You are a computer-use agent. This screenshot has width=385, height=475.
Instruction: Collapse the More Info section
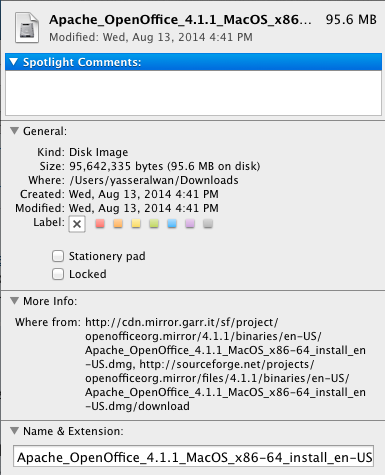14,301
